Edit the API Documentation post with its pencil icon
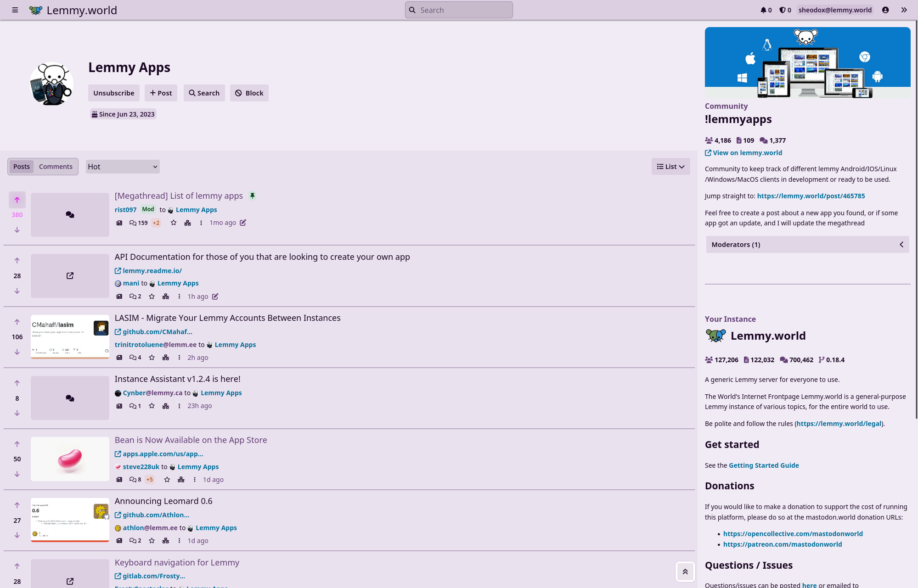This screenshot has width=918, height=588. point(215,297)
